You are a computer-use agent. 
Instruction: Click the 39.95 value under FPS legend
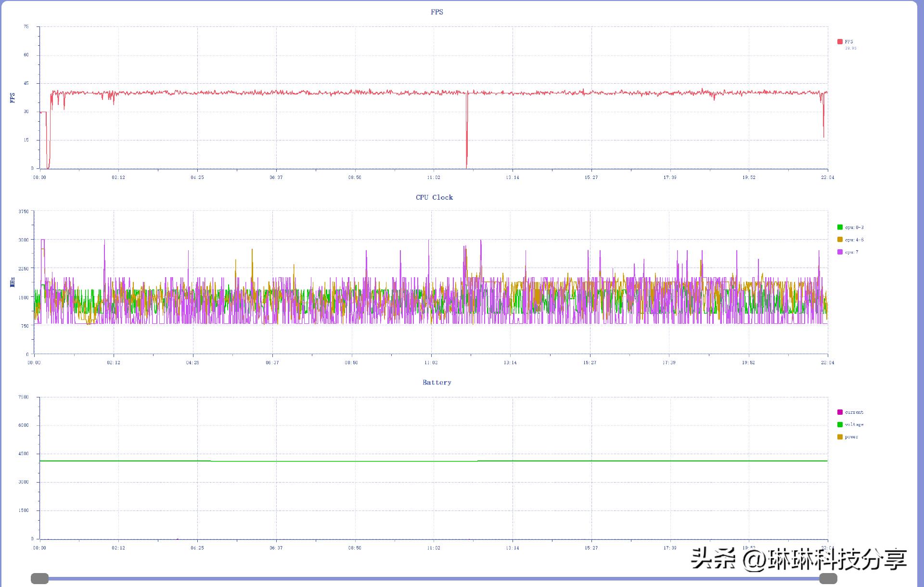(850, 48)
